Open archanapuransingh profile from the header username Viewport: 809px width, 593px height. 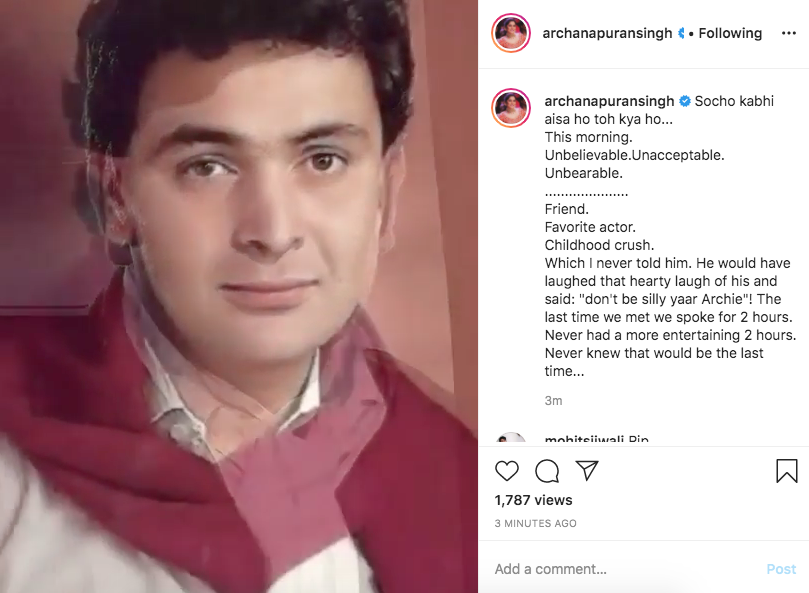click(608, 33)
